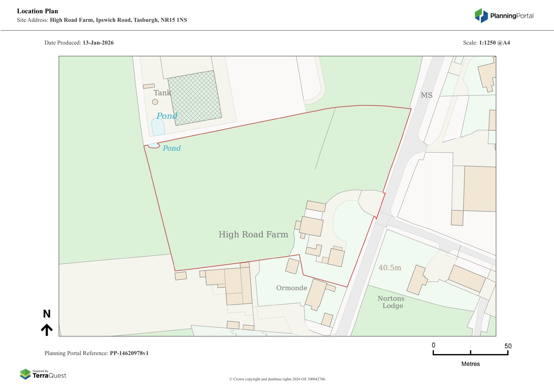Click the Scale 1:1250 @A4 text
Screen dimensions: 554x392
pyautogui.click(x=486, y=43)
